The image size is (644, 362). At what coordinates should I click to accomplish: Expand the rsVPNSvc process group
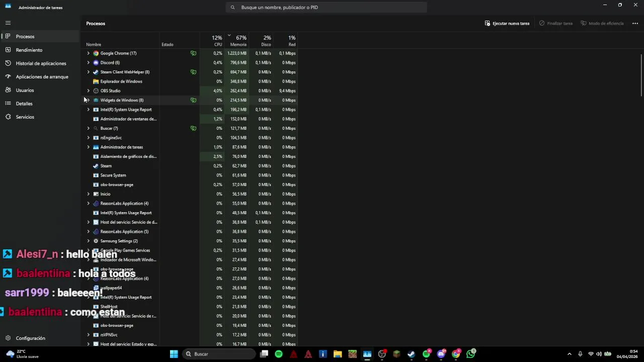89,335
